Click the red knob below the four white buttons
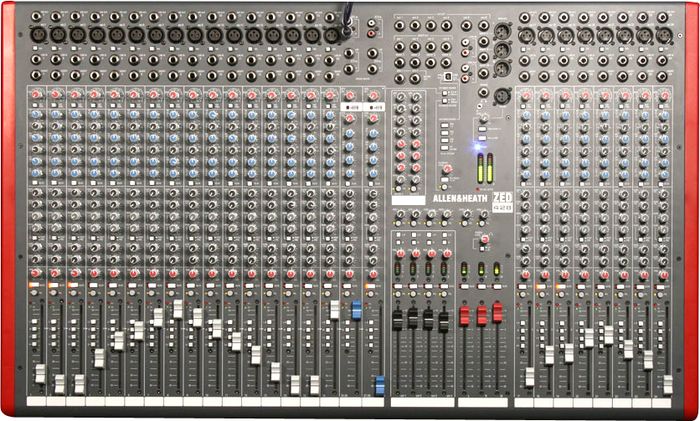700x421 pixels. [448, 169]
